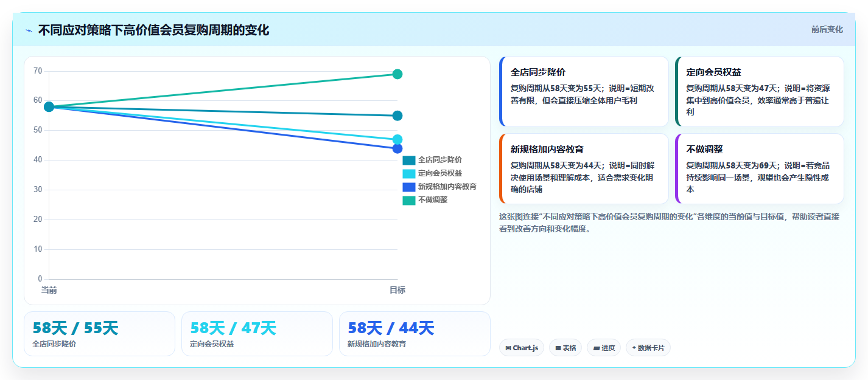Screen dimensions: 868x380
Task: Click the y-axis value 70
Action: (38, 71)
